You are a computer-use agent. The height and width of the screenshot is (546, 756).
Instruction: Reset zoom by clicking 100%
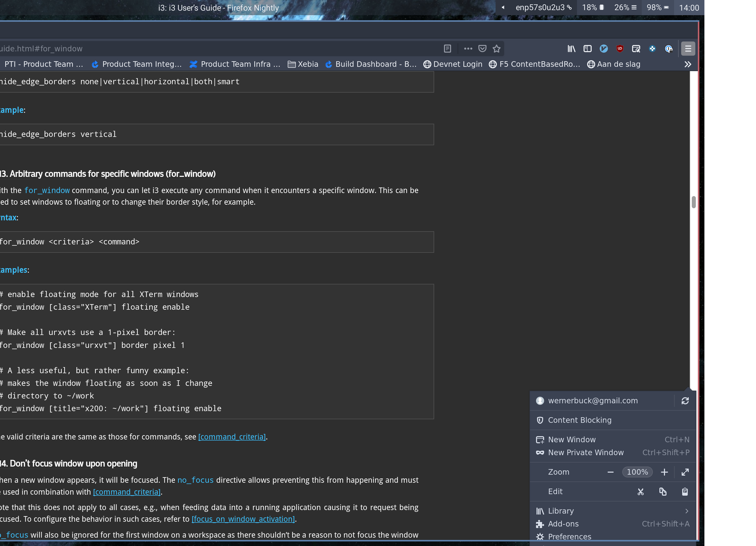click(637, 472)
